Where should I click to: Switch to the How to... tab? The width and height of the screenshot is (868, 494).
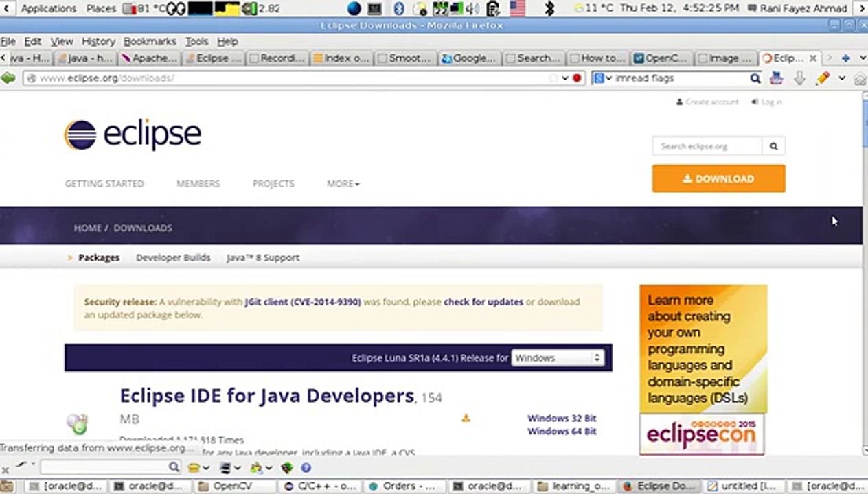(597, 58)
